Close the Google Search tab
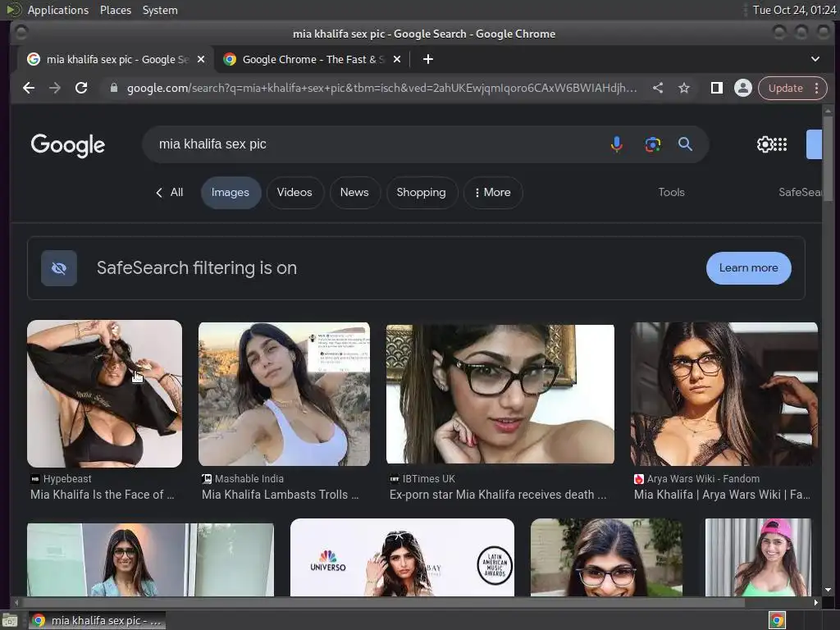The height and width of the screenshot is (630, 840). 201,59
